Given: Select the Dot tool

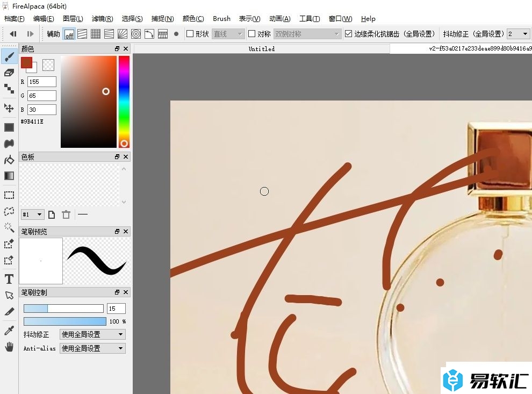Looking at the screenshot, I should tap(9, 89).
